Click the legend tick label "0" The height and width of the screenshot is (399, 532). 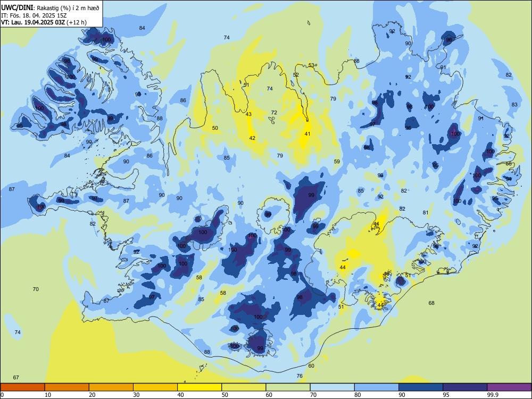2,395
